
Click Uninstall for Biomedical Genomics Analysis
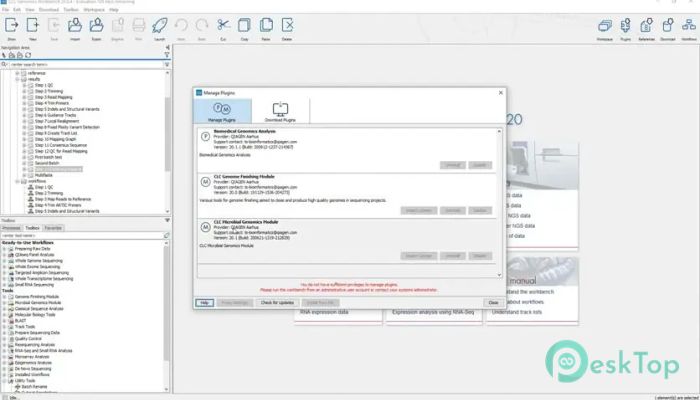coord(453,165)
